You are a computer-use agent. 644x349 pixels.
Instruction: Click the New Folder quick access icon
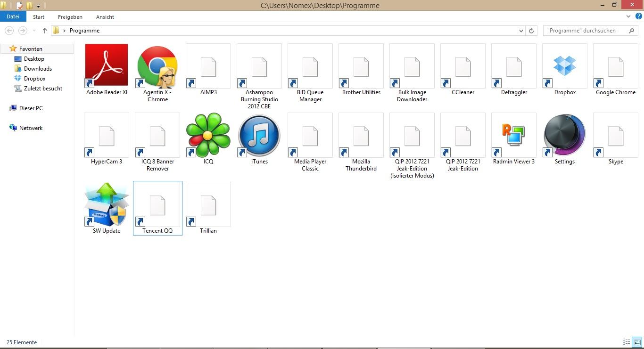click(29, 6)
